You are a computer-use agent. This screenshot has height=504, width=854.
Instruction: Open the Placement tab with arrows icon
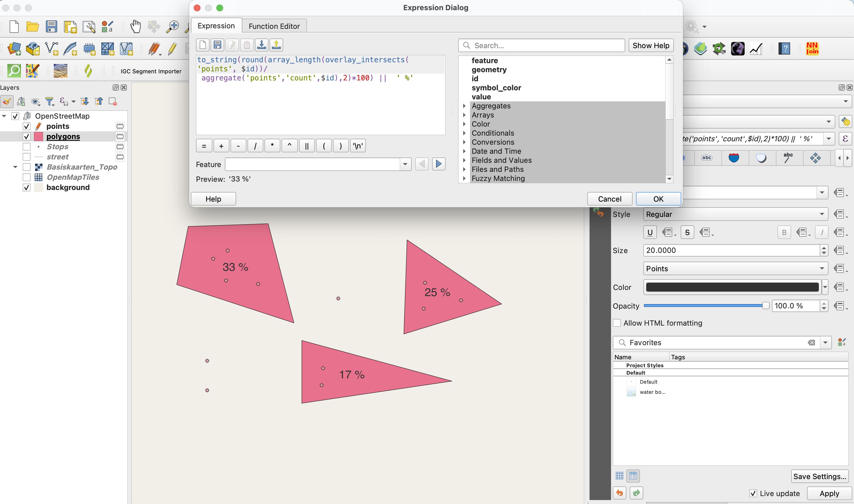click(x=815, y=158)
